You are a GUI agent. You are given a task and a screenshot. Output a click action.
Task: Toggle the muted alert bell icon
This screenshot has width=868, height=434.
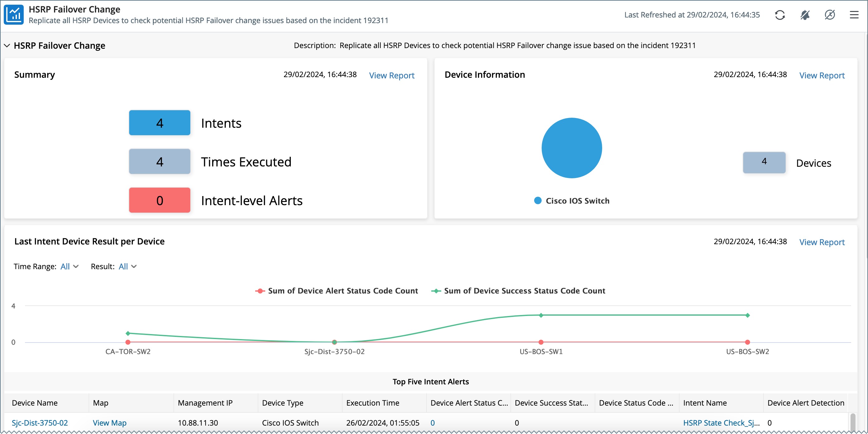click(805, 15)
